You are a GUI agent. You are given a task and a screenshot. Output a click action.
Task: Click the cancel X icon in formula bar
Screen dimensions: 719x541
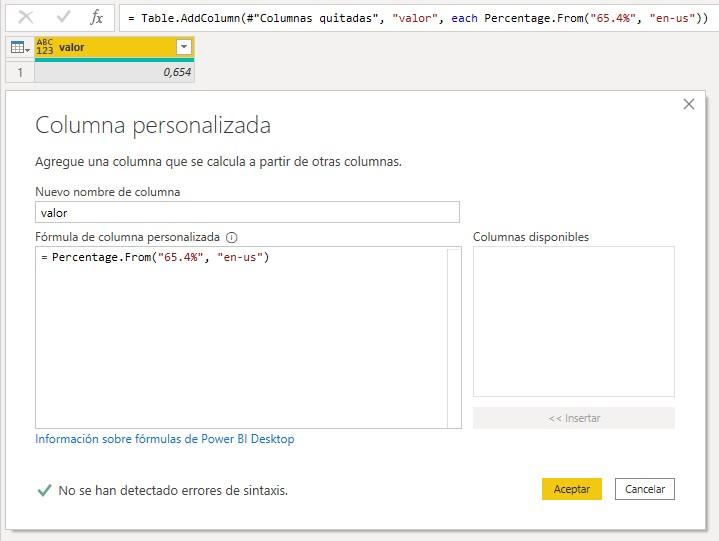26,17
